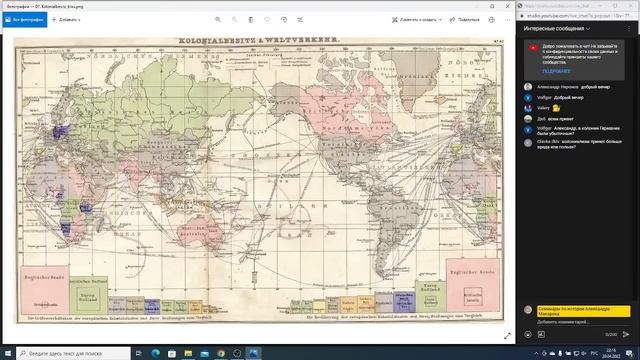
Task: Print the photo
Action: pos(491,20)
